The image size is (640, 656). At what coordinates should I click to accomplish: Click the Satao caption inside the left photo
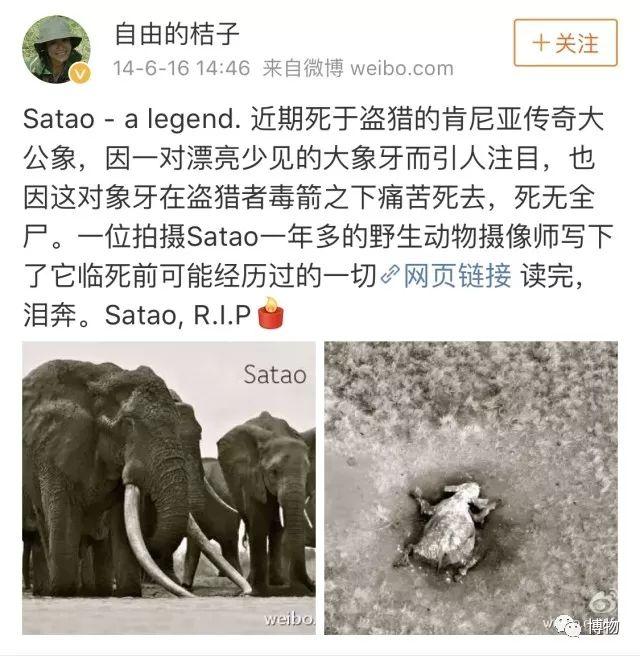pyautogui.click(x=274, y=374)
